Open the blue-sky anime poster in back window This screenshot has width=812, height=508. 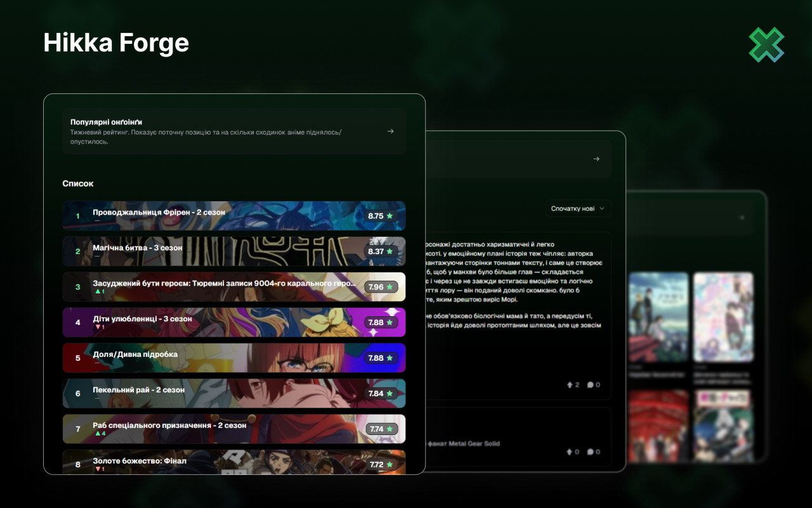(658, 317)
